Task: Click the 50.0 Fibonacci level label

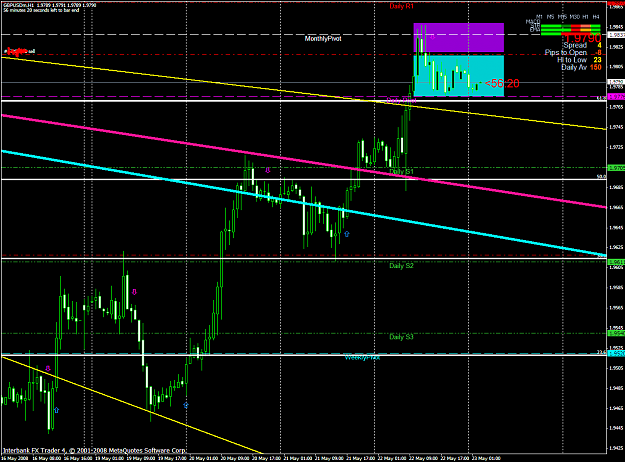Action: tap(601, 176)
